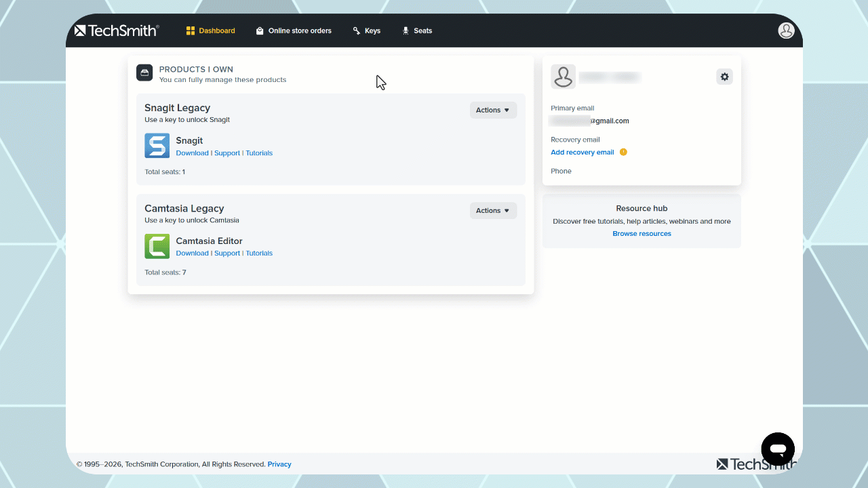
Task: Click the PRODUCTS I OWN title
Action: [196, 69]
